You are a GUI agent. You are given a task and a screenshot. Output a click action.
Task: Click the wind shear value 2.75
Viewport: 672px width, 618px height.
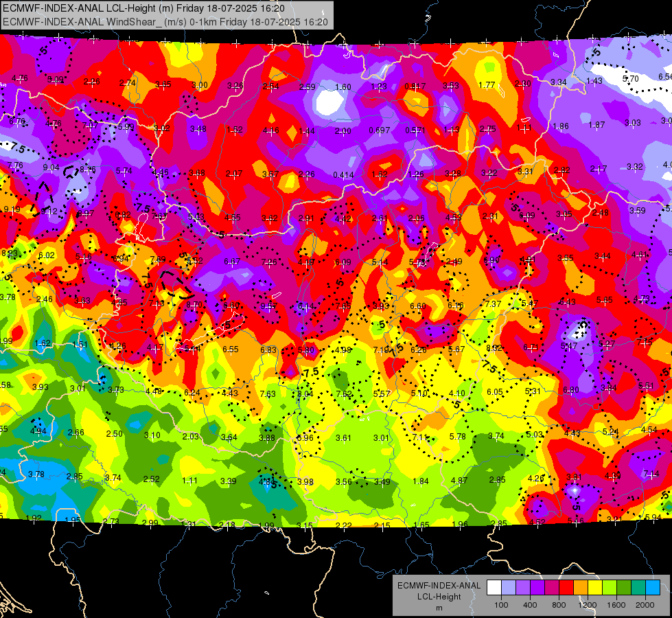click(x=488, y=128)
